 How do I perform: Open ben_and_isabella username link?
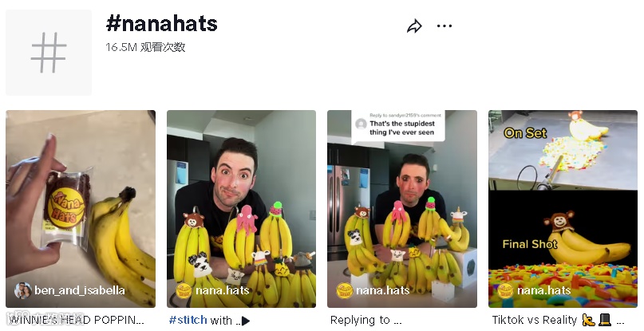coord(80,290)
